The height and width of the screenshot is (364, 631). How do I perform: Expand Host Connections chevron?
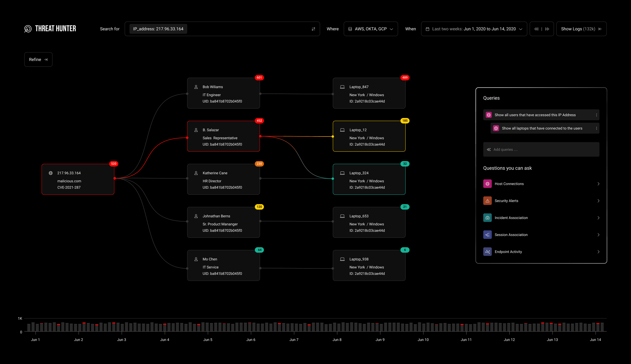598,184
